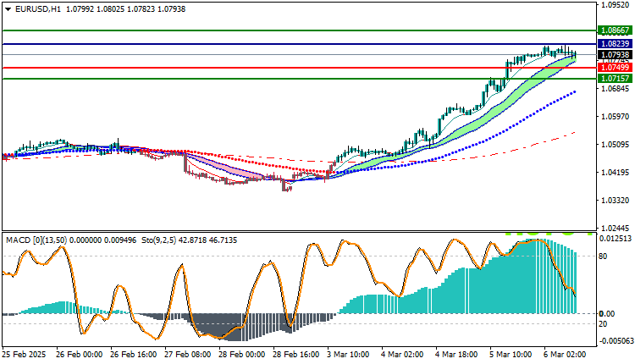Select the 1.06845 price axis value

coord(616,89)
